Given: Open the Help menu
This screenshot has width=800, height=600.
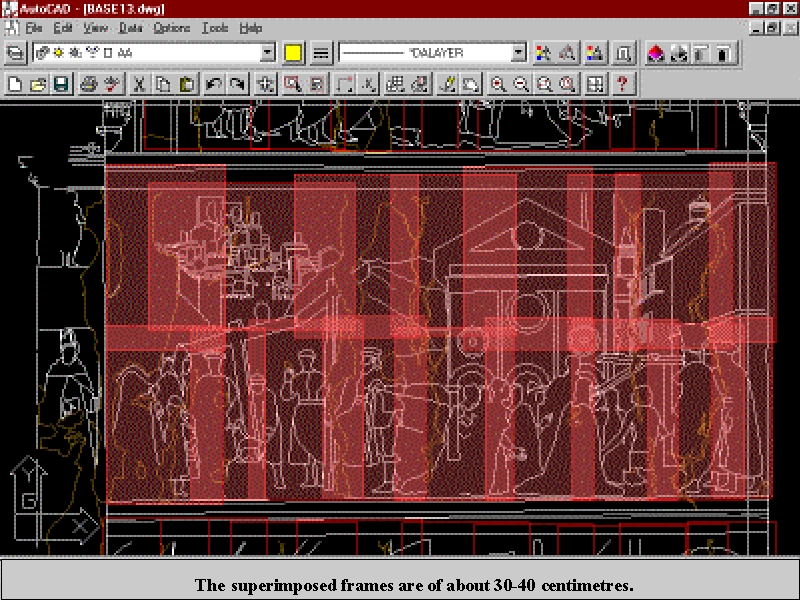Looking at the screenshot, I should click(251, 28).
